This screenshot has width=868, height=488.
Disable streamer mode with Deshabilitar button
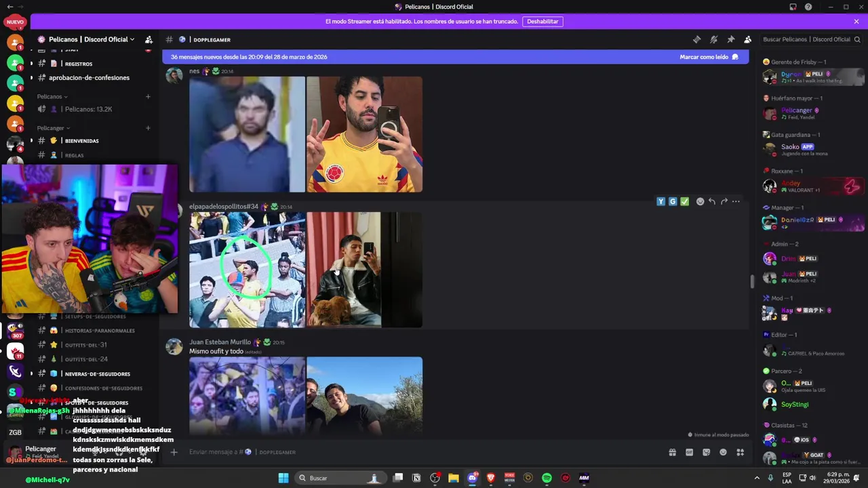(542, 21)
